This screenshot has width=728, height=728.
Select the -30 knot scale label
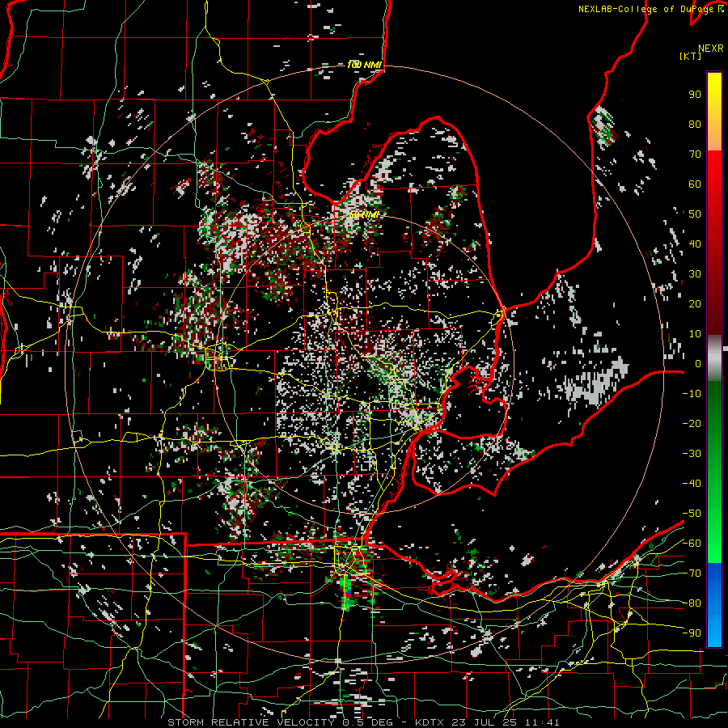point(692,454)
